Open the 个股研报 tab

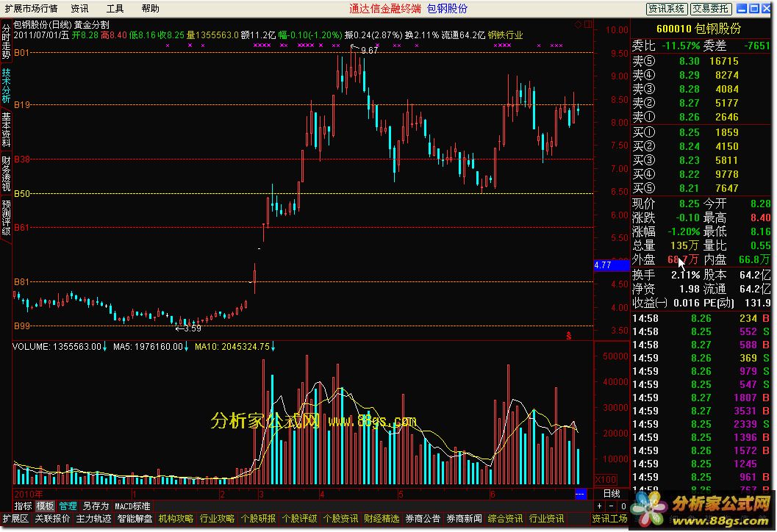click(258, 519)
